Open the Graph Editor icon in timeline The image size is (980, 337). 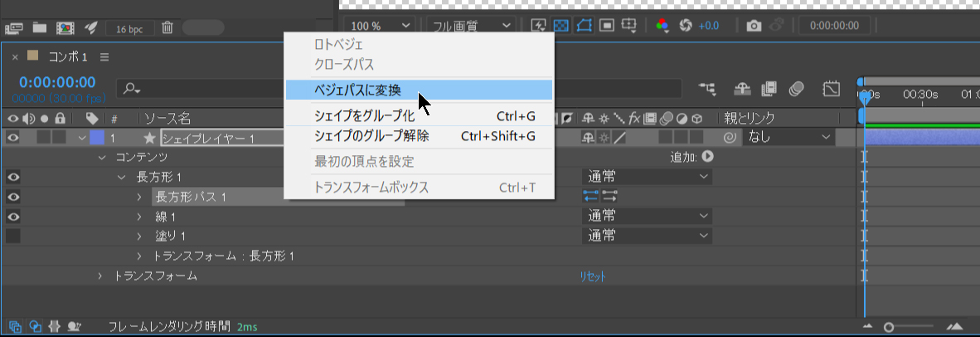(x=832, y=88)
